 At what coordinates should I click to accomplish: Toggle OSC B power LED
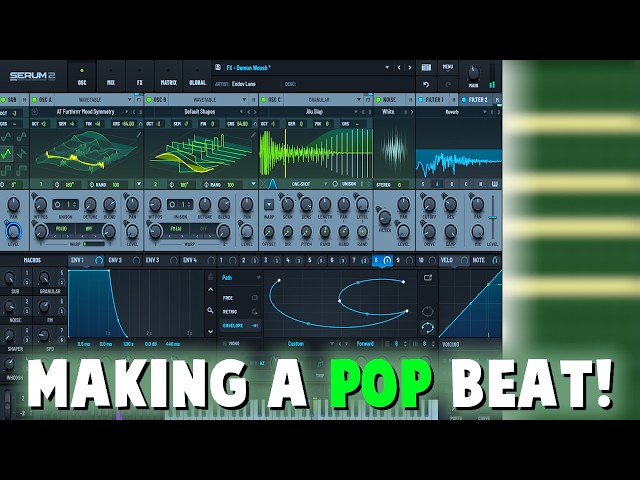[x=149, y=100]
